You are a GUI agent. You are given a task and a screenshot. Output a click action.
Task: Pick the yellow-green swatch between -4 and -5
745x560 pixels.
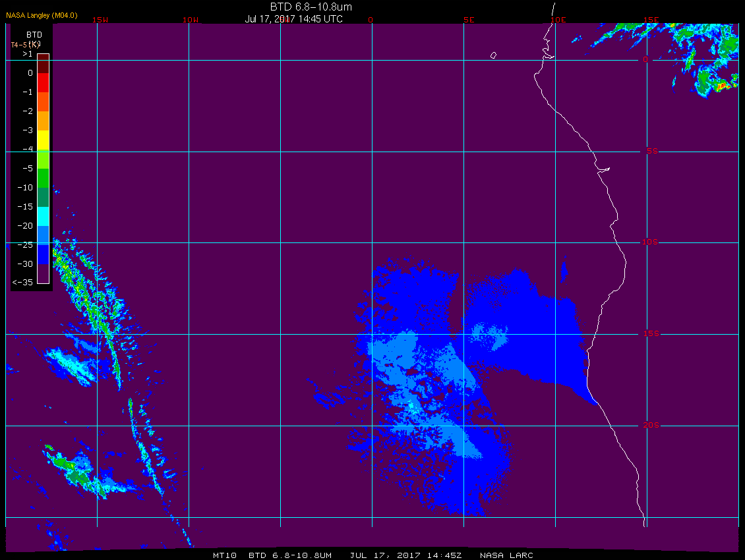44,159
